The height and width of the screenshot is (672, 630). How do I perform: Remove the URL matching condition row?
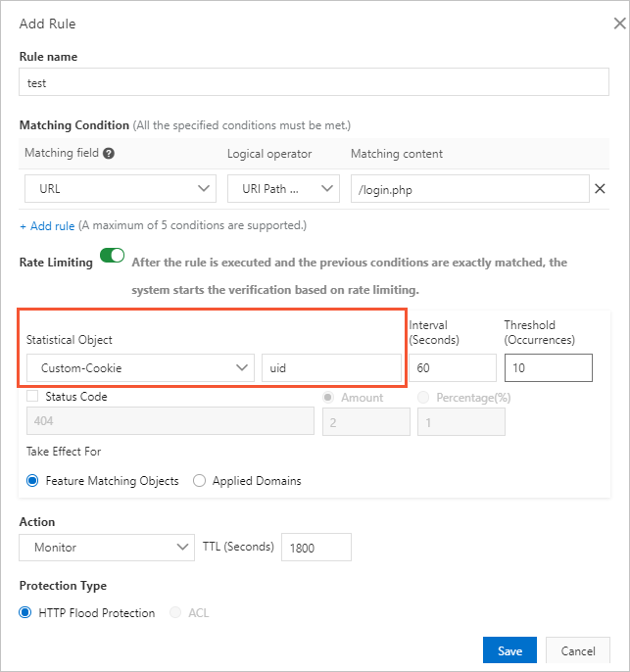[x=601, y=189]
